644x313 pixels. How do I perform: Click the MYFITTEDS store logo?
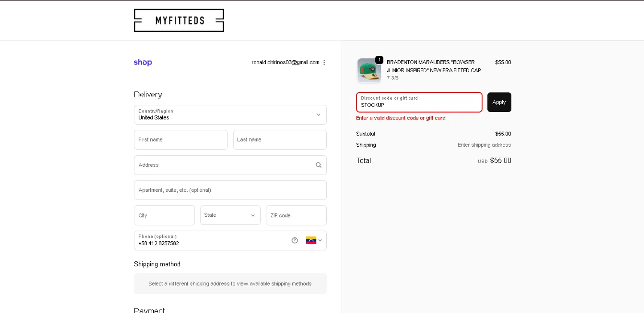(x=179, y=20)
